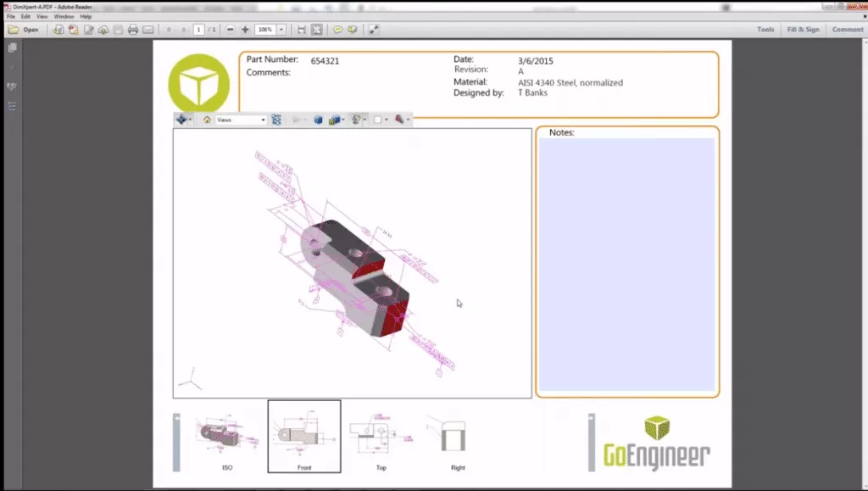Click the 3D lighting lamp icon

(357, 120)
